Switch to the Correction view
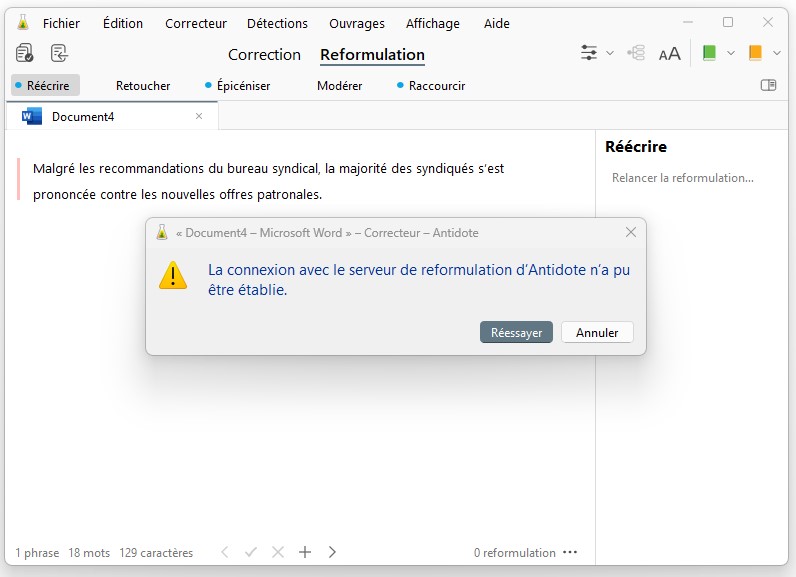Viewport: 796px width, 577px height. click(264, 54)
